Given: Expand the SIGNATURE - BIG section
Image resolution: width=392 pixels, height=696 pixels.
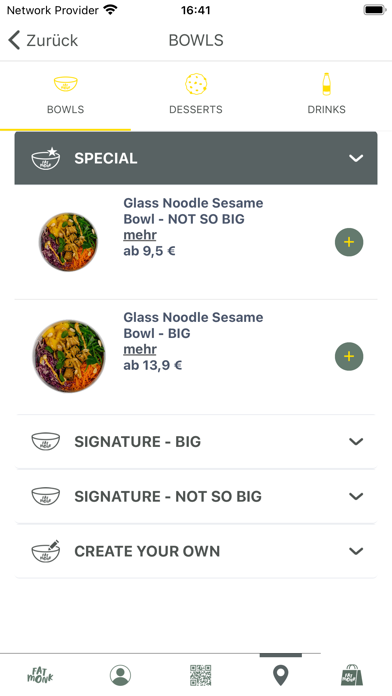Looking at the screenshot, I should point(196,441).
